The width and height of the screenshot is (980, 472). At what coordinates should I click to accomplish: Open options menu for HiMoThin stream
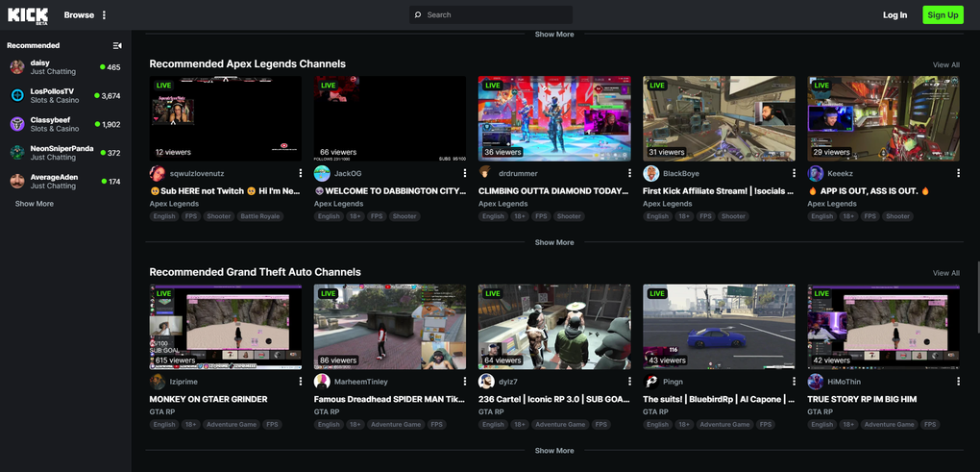[958, 382]
